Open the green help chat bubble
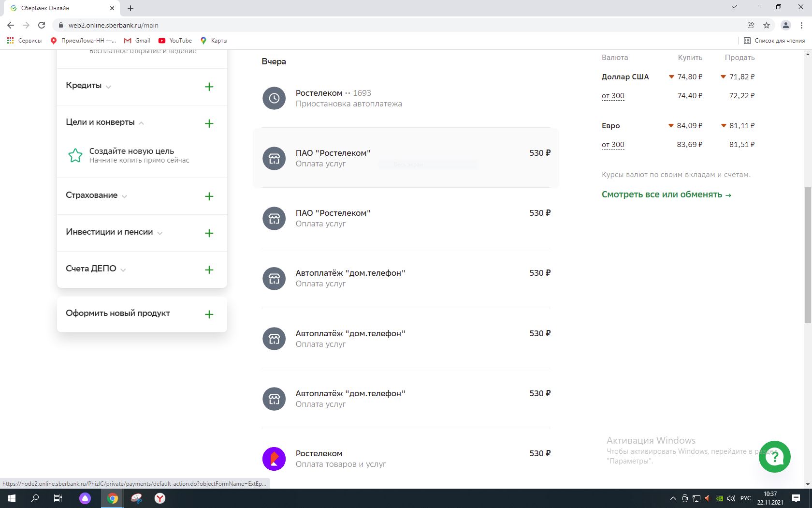 click(x=774, y=457)
